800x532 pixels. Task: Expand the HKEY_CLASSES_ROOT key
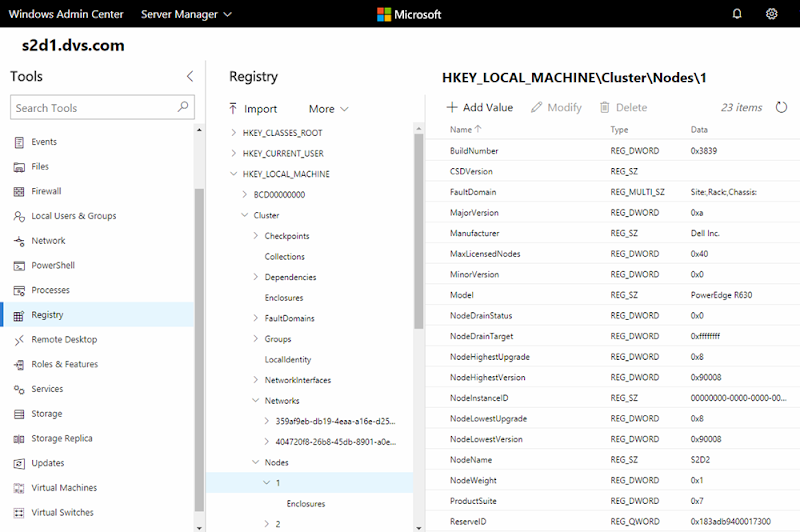point(233,133)
